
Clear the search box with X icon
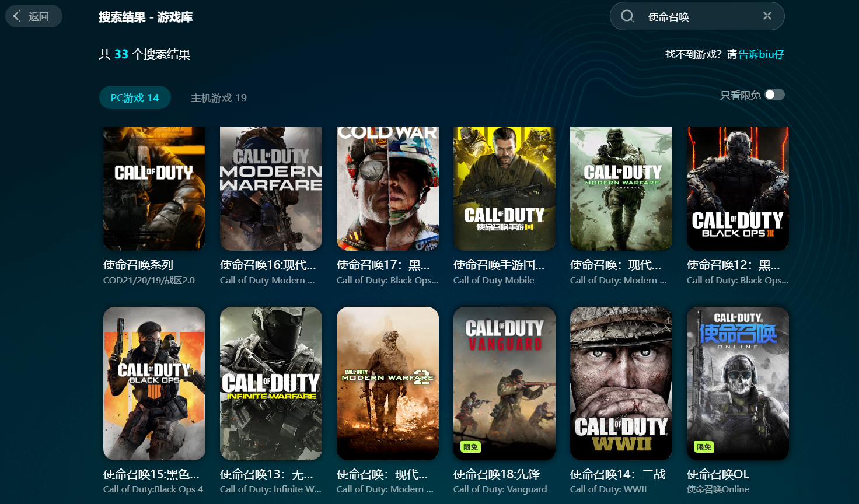click(x=767, y=16)
